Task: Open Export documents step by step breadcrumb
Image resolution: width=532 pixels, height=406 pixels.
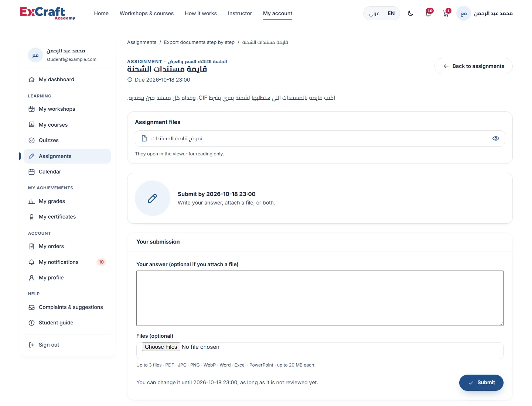Action: tap(199, 42)
